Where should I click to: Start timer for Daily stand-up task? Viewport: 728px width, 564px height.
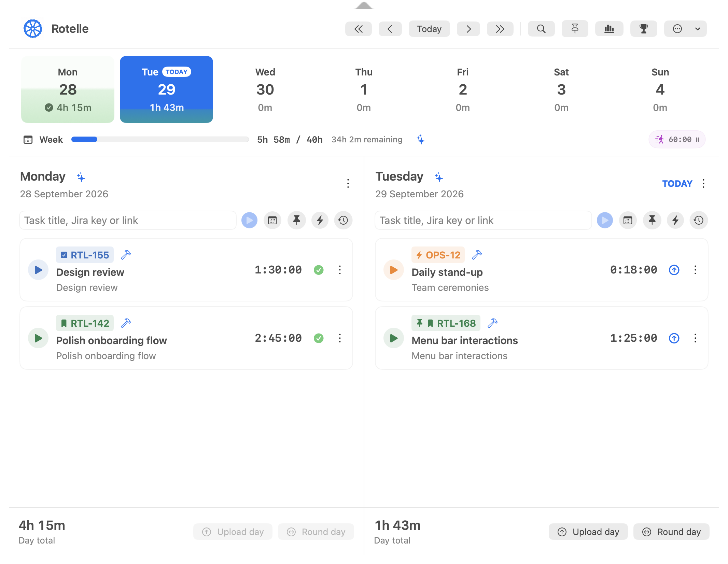click(394, 270)
